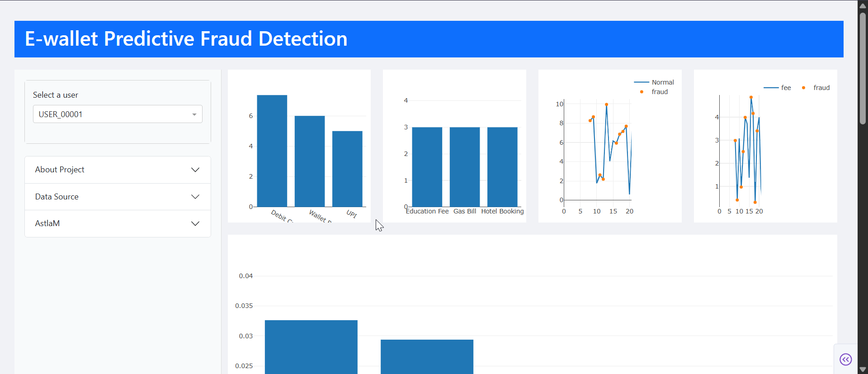Image resolution: width=868 pixels, height=374 pixels.
Task: Open the USER_00001 user dropdown
Action: tap(118, 114)
